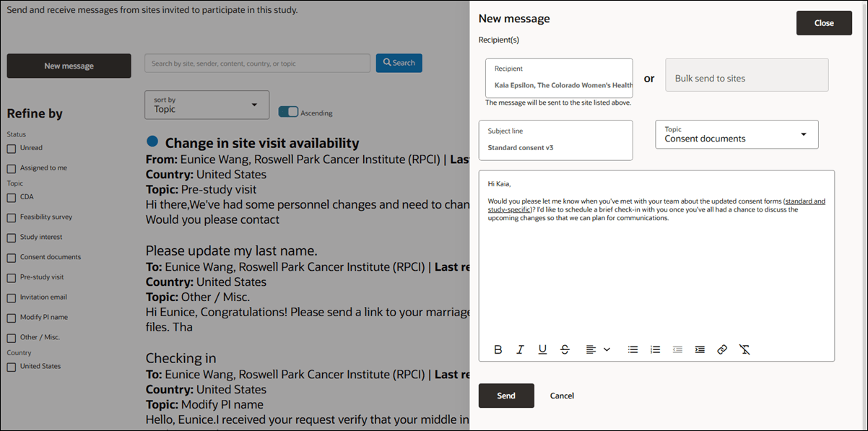Apply underline formatting in the editor
This screenshot has width=868, height=431.
pos(542,349)
